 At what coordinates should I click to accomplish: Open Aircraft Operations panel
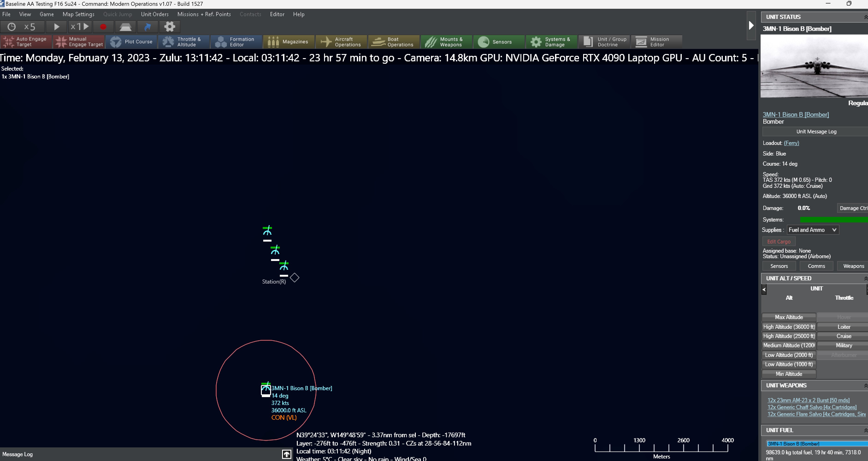(341, 42)
